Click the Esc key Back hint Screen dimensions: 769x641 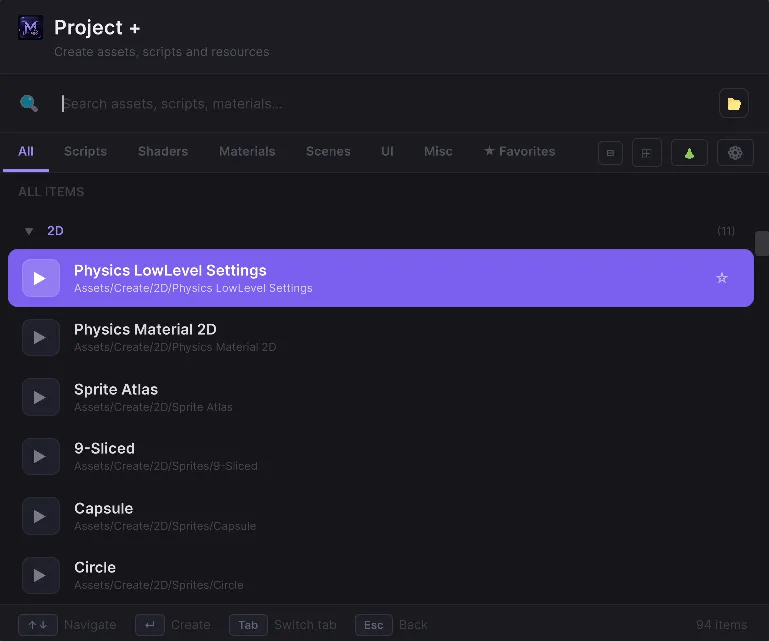[374, 625]
